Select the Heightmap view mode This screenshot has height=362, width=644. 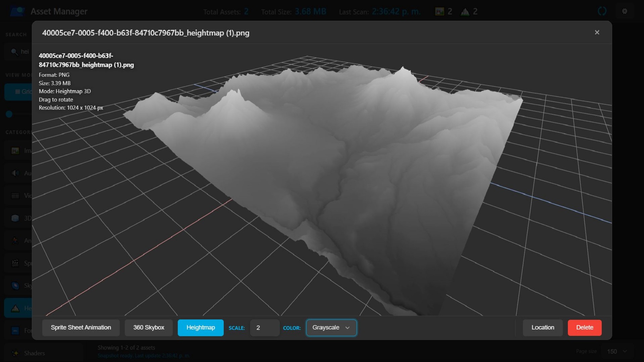click(x=201, y=327)
